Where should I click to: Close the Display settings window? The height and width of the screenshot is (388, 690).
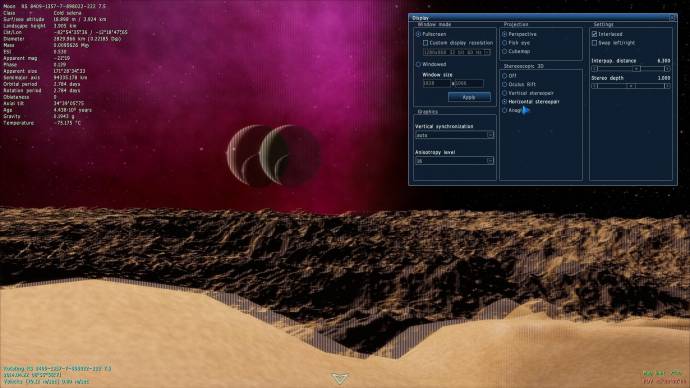click(672, 18)
